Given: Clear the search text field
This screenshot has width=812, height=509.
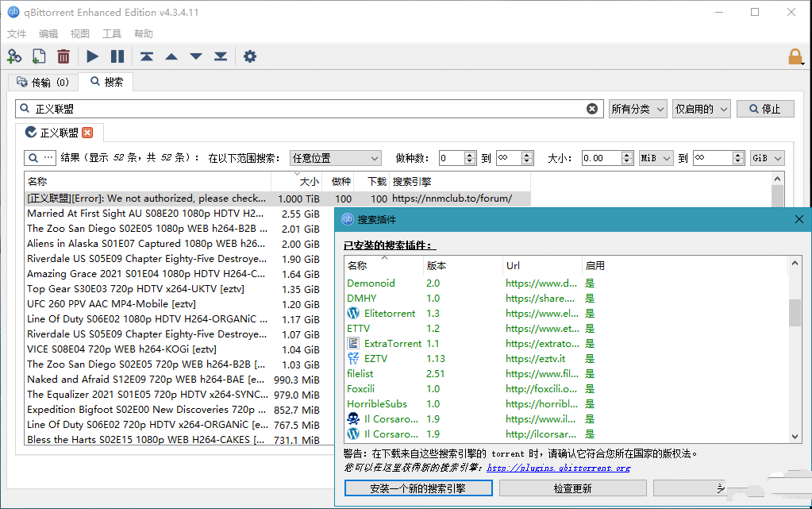Looking at the screenshot, I should click(592, 109).
